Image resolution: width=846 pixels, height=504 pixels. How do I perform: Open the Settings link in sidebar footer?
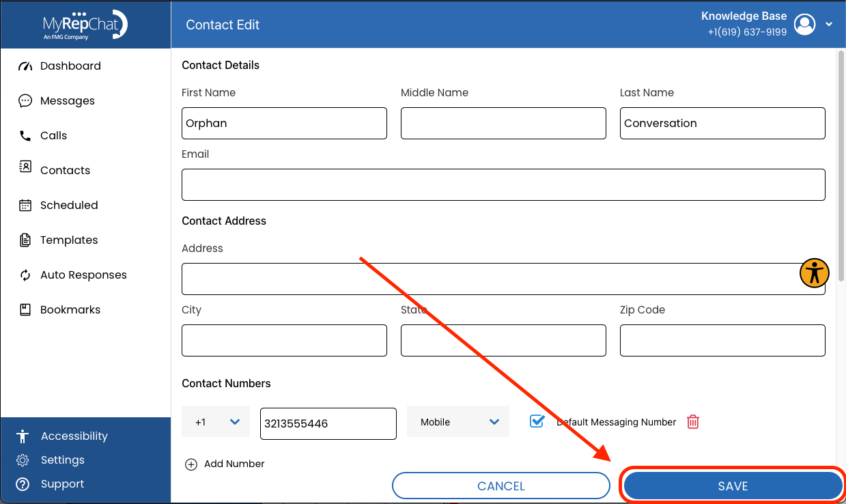tap(63, 460)
